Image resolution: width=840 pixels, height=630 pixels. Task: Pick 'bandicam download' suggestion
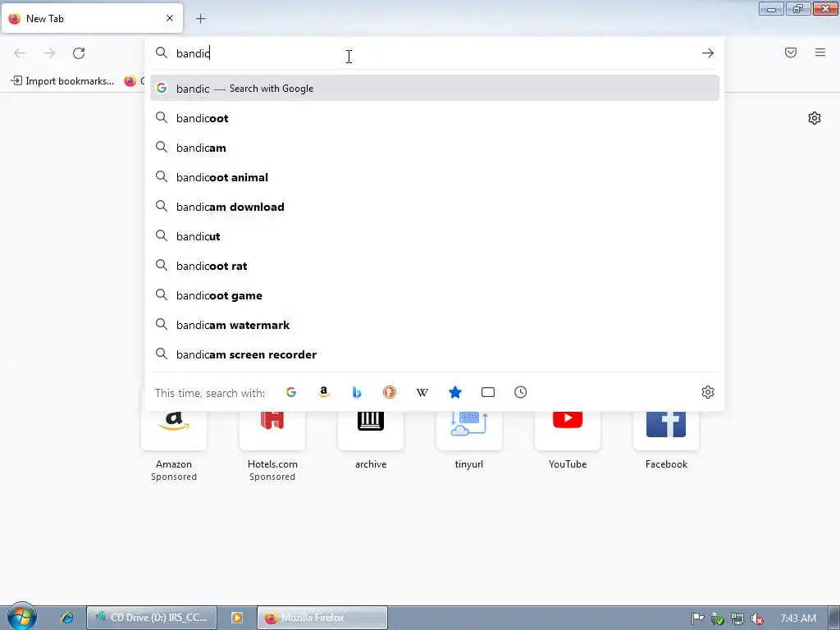click(x=435, y=207)
